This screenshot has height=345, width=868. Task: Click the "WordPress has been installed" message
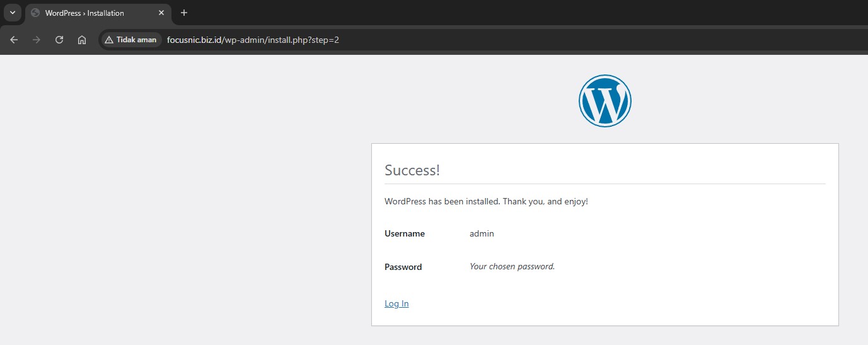[x=486, y=202]
